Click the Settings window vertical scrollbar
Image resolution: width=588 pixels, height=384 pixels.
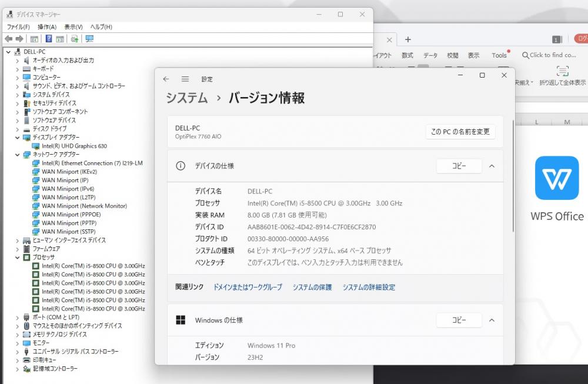click(x=513, y=175)
